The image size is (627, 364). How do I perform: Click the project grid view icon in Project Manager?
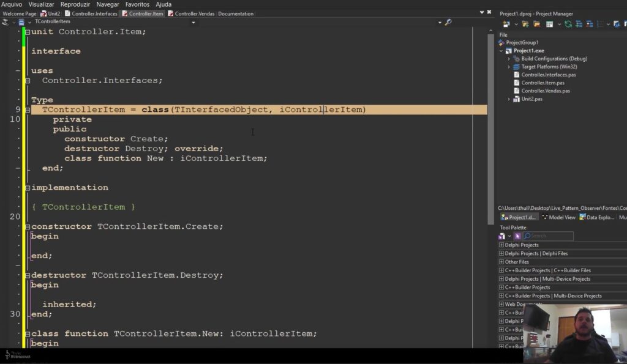point(550,23)
